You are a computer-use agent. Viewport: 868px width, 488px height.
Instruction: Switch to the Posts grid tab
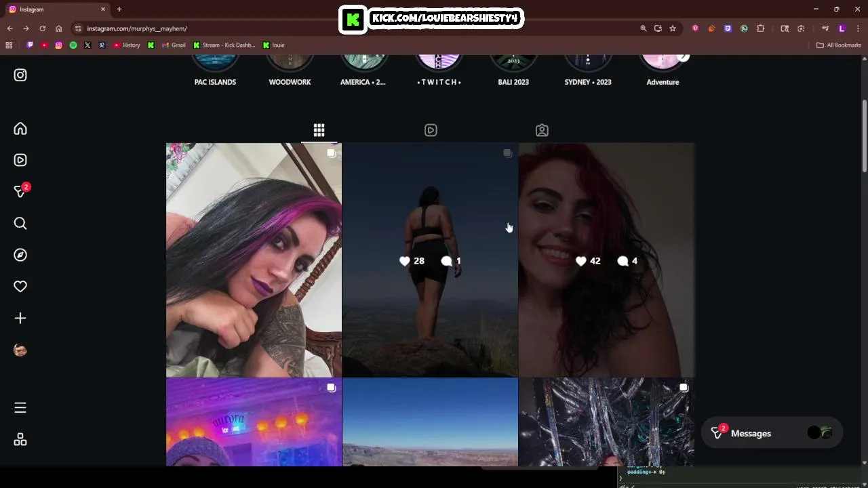click(319, 129)
